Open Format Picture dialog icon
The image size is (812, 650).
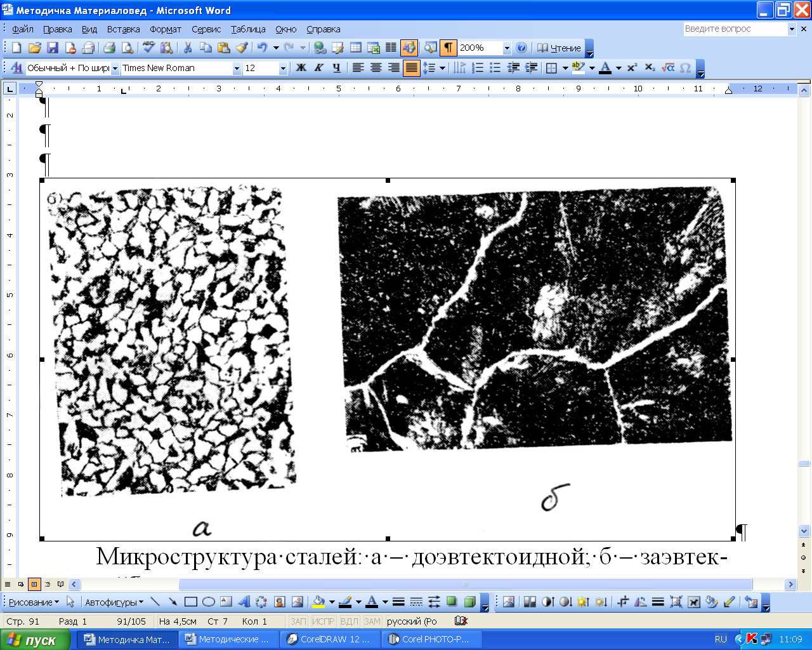(x=712, y=602)
